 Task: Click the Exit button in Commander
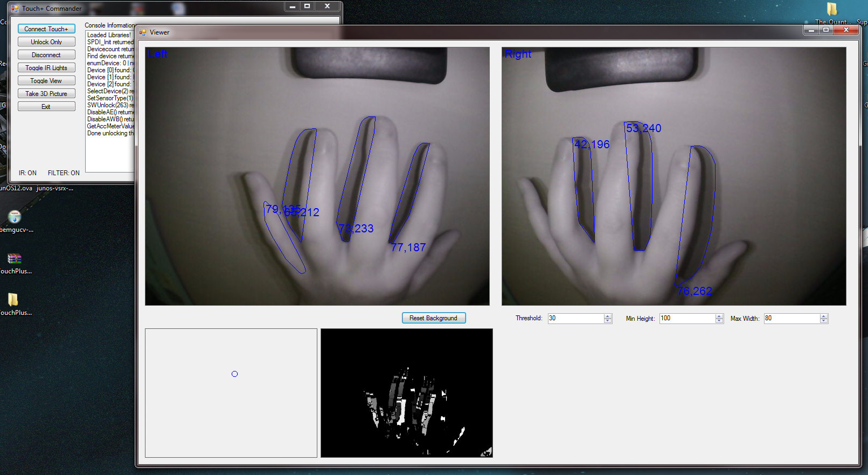[x=46, y=107]
